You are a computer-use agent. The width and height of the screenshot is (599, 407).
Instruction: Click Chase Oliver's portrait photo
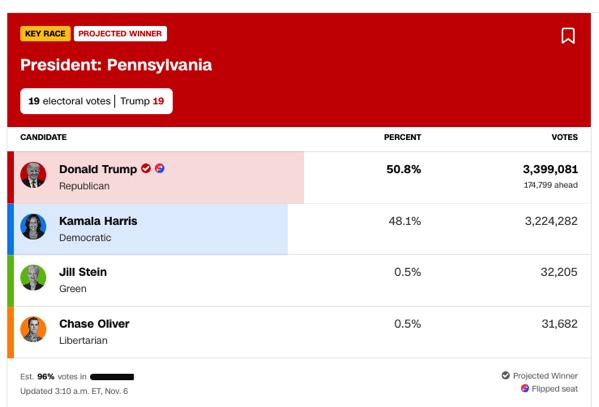pos(33,329)
